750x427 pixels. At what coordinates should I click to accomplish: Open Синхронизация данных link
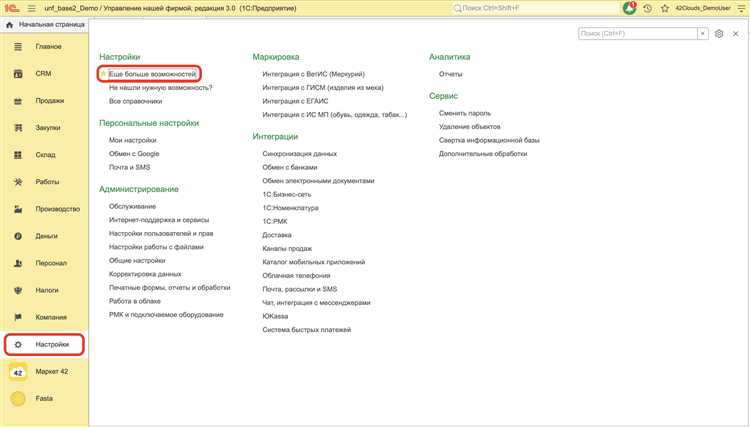(x=299, y=154)
